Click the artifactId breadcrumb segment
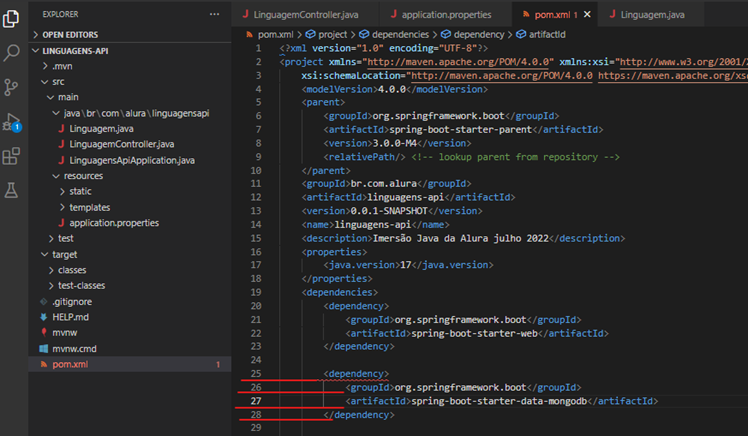The image size is (748, 436). point(547,34)
